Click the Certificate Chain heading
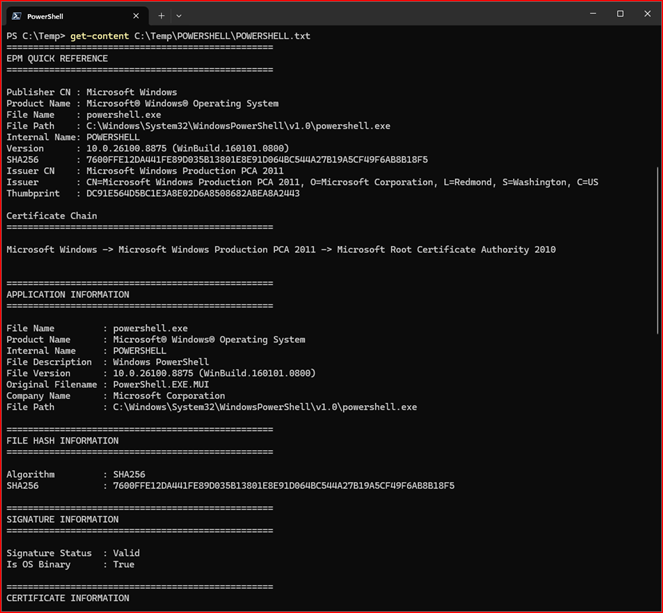This screenshot has width=663, height=613. coord(52,216)
